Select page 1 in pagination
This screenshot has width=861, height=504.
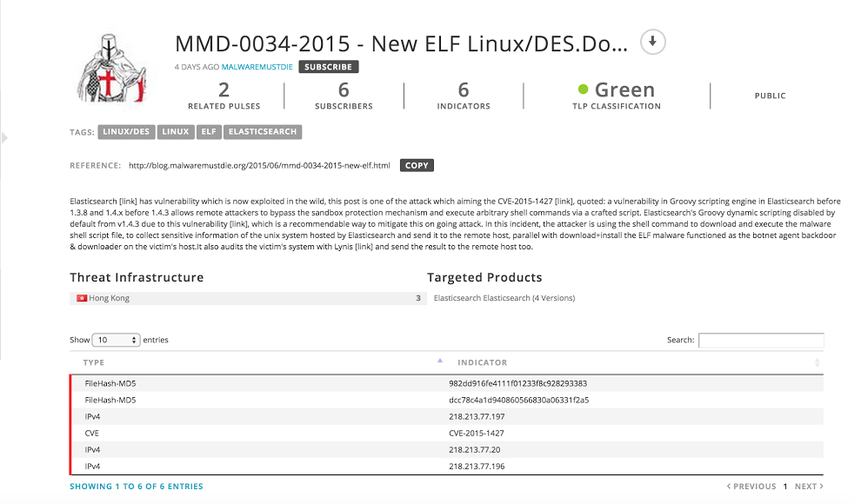[785, 487]
